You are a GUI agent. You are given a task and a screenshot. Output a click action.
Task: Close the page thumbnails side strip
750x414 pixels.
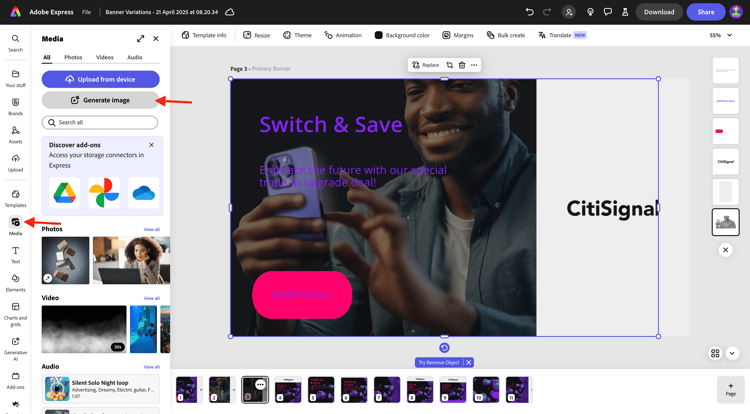(726, 250)
